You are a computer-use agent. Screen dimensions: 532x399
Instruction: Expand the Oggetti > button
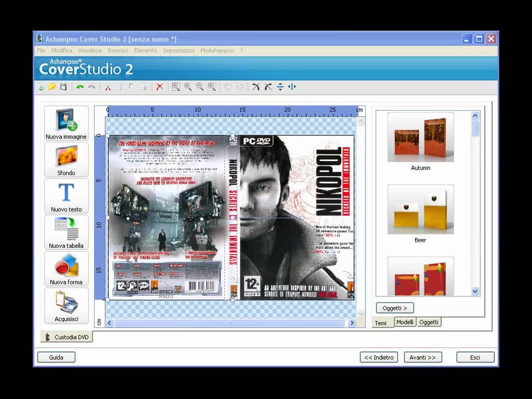[x=395, y=308]
